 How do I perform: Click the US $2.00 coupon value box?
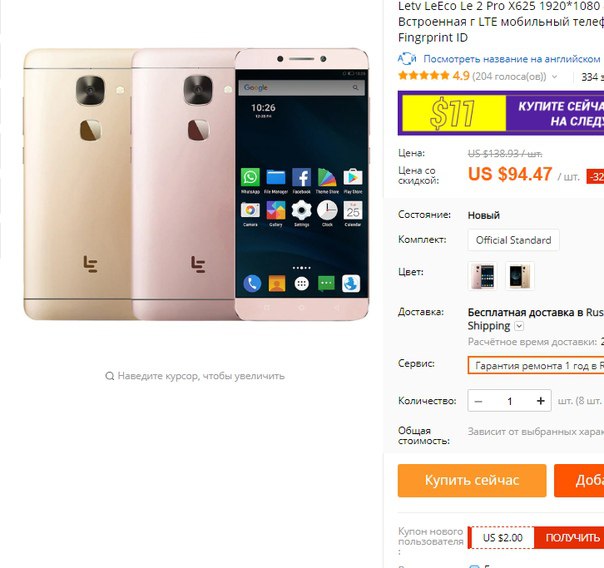click(x=502, y=538)
